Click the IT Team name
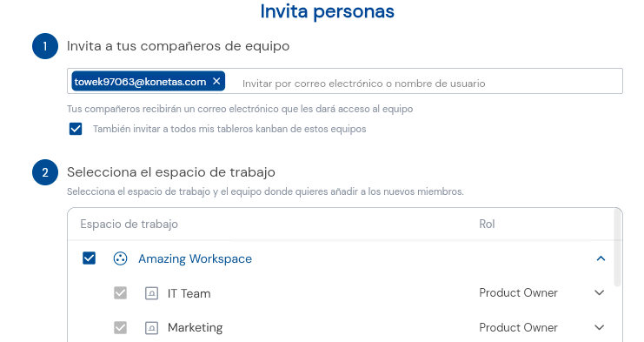The image size is (644, 342). click(189, 293)
